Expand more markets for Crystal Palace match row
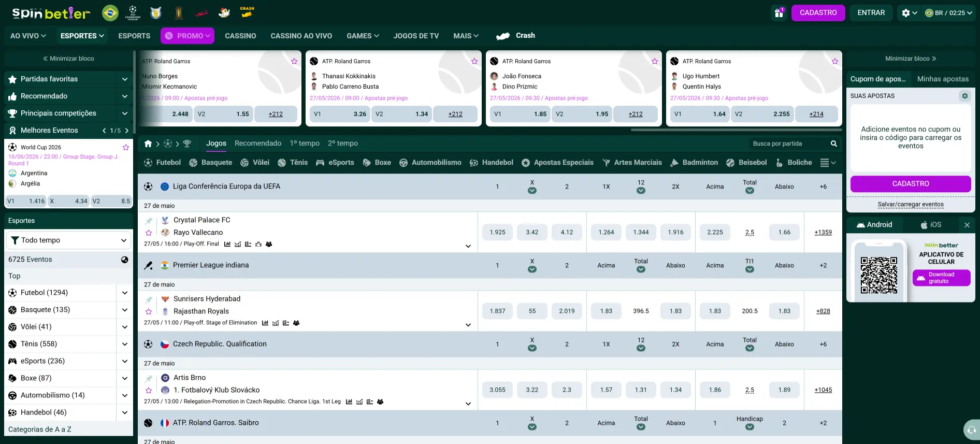 [468, 246]
